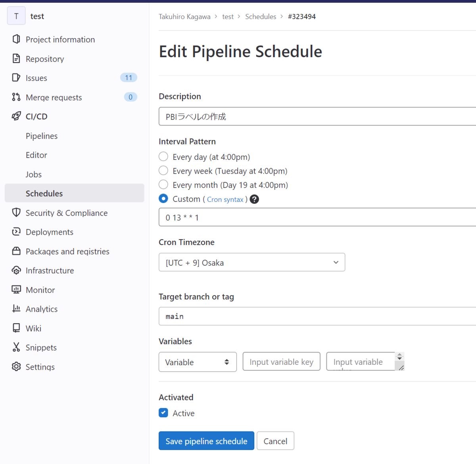
Task: Click the help question mark icon
Action: 255,199
